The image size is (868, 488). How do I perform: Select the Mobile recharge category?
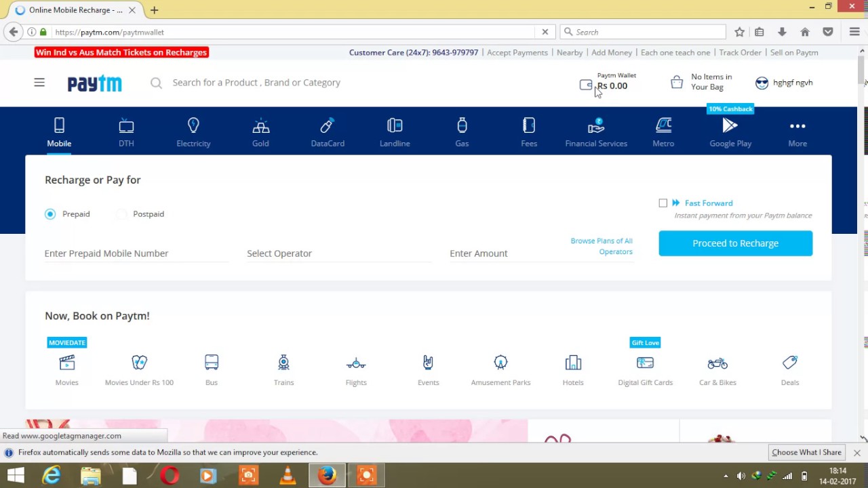(x=59, y=132)
